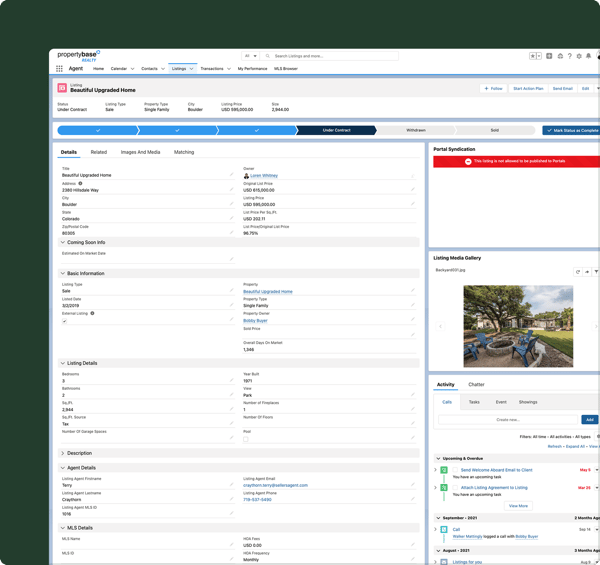Image resolution: width=600 pixels, height=565 pixels.
Task: Collapse the Upcoming & Overdue group
Action: (439, 458)
